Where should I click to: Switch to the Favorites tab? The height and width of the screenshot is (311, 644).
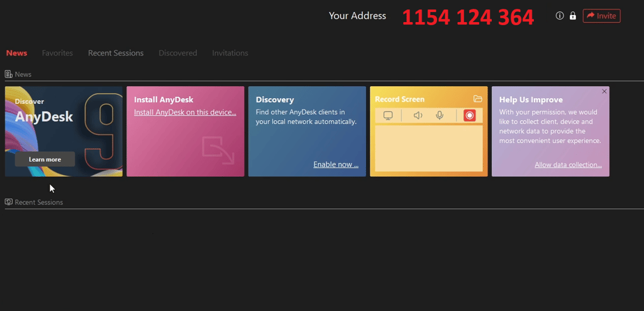57,53
